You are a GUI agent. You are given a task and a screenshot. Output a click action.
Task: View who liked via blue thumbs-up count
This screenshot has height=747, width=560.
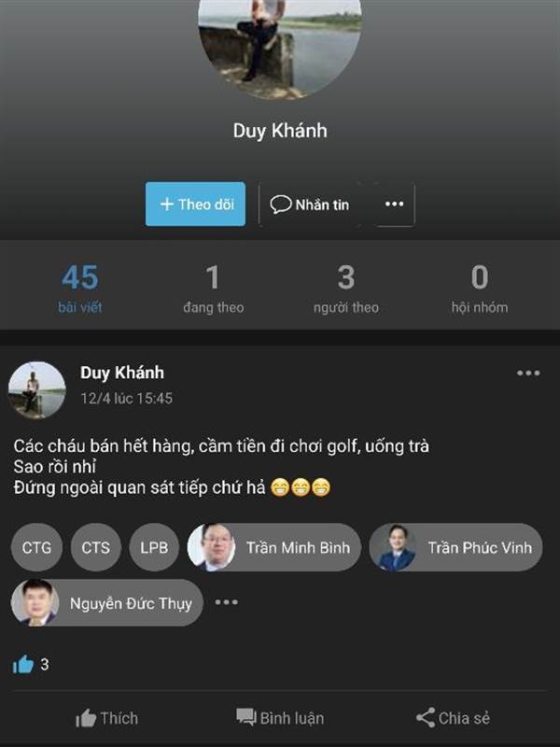tap(31, 665)
